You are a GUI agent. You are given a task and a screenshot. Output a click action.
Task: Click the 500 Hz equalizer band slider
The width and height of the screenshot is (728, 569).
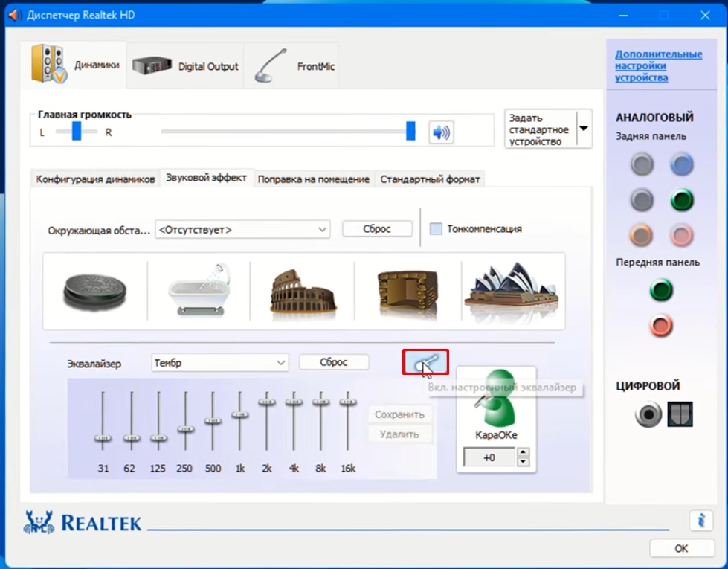pyautogui.click(x=213, y=421)
